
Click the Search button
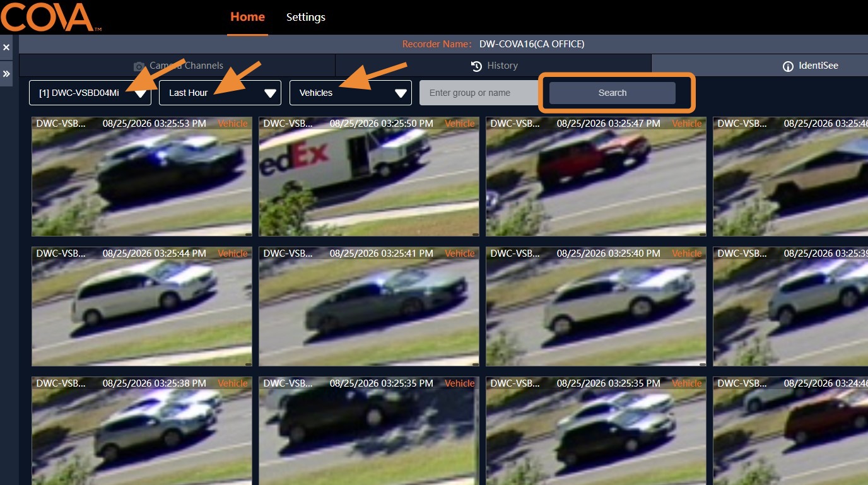613,93
